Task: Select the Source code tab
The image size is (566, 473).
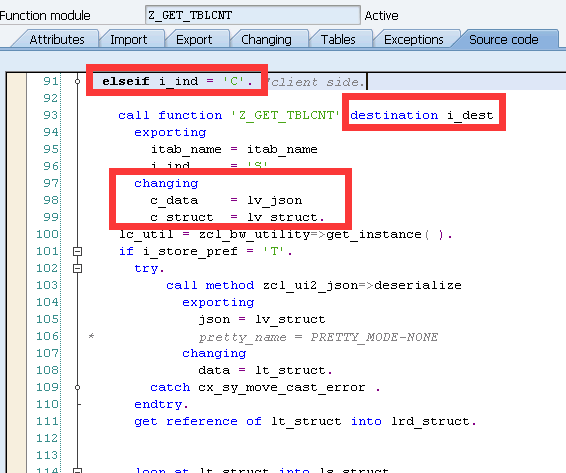Action: [x=504, y=39]
